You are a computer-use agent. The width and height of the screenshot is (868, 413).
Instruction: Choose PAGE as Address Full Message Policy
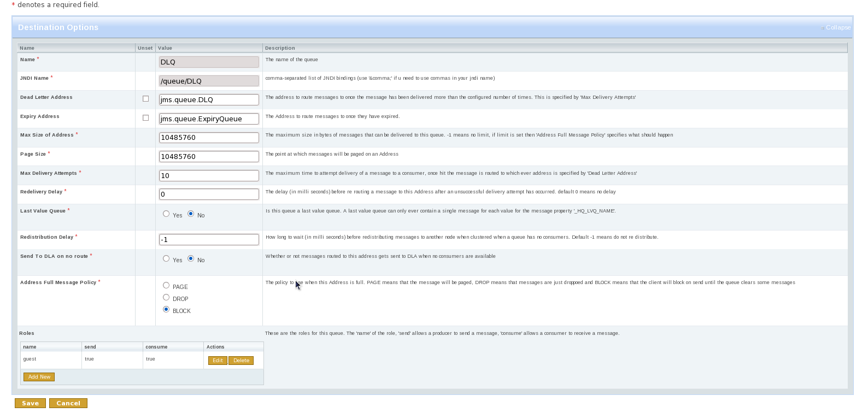tap(166, 286)
